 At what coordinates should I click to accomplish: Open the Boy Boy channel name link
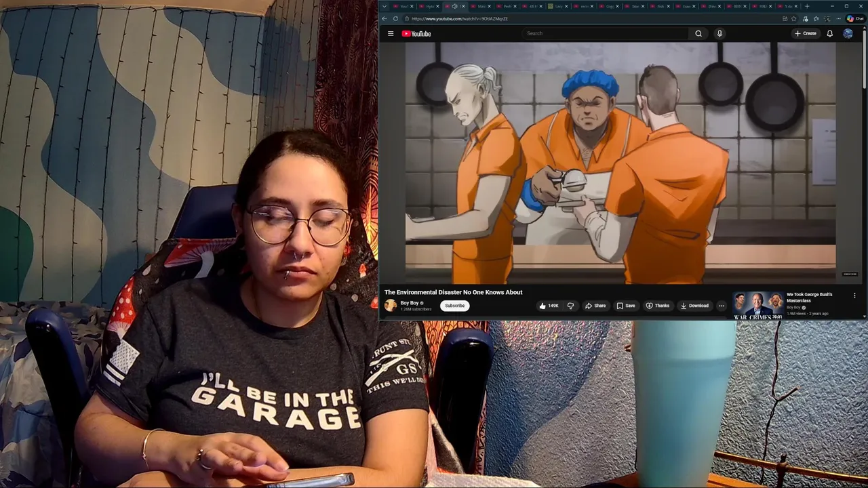coord(410,303)
